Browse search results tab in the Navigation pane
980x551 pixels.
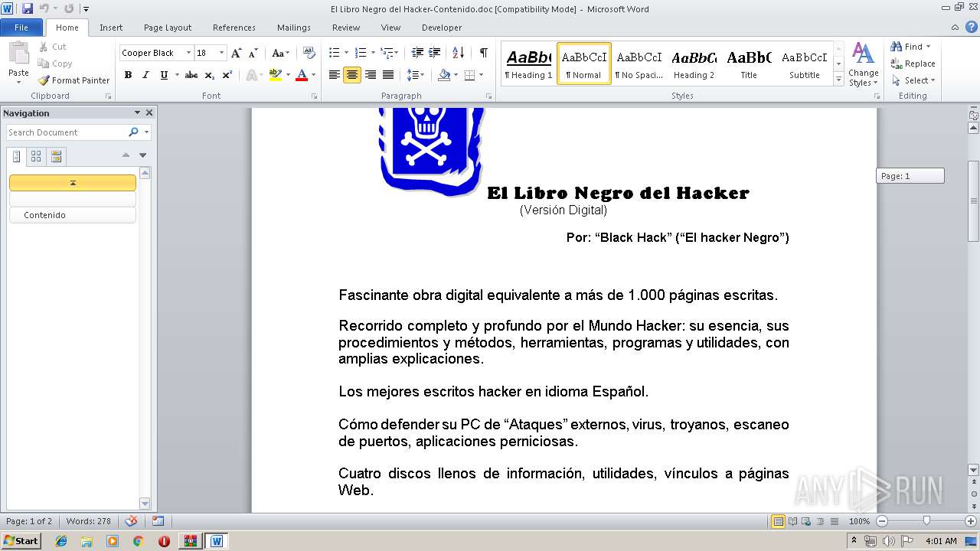56,156
